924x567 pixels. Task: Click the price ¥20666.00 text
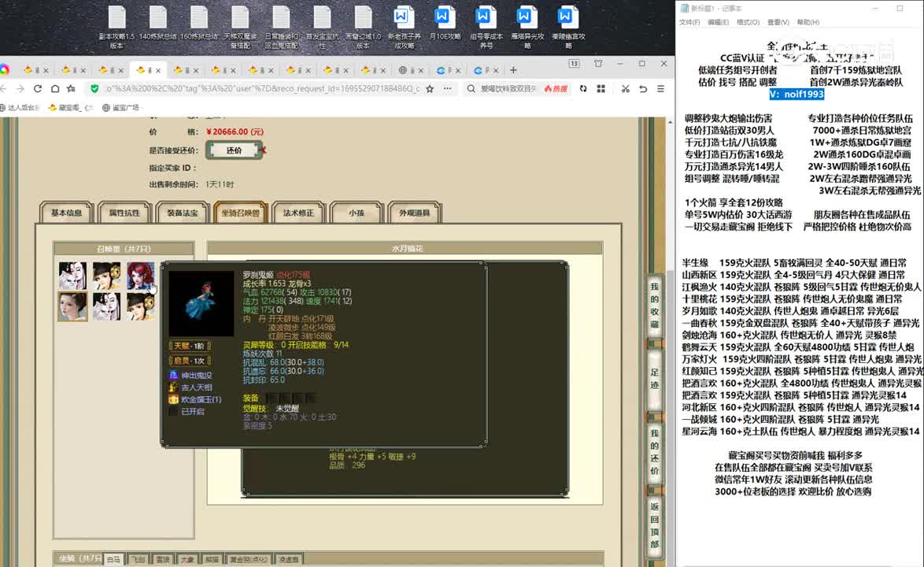235,132
